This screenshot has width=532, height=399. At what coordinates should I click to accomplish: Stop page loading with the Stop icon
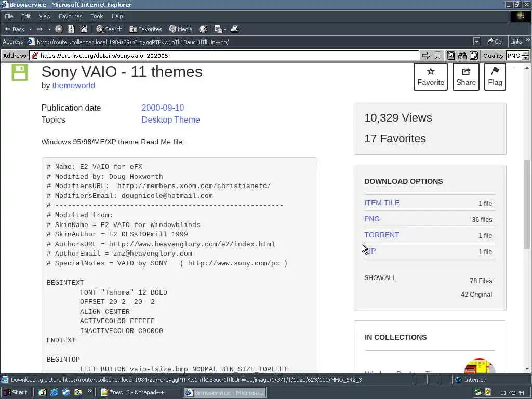tap(59, 29)
